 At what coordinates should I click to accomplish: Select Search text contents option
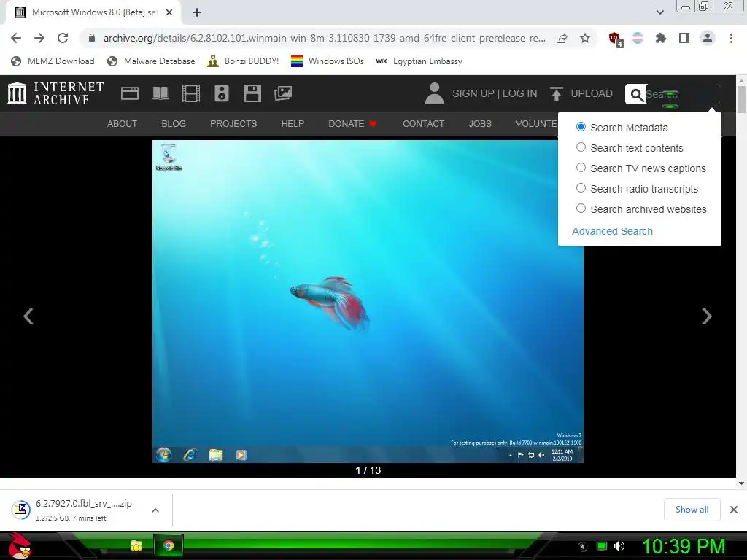(581, 147)
